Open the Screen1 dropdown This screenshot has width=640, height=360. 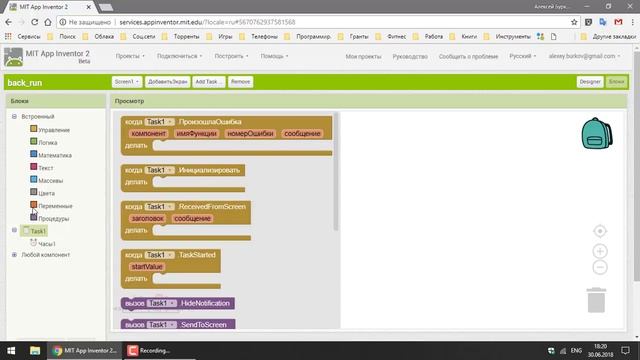127,82
